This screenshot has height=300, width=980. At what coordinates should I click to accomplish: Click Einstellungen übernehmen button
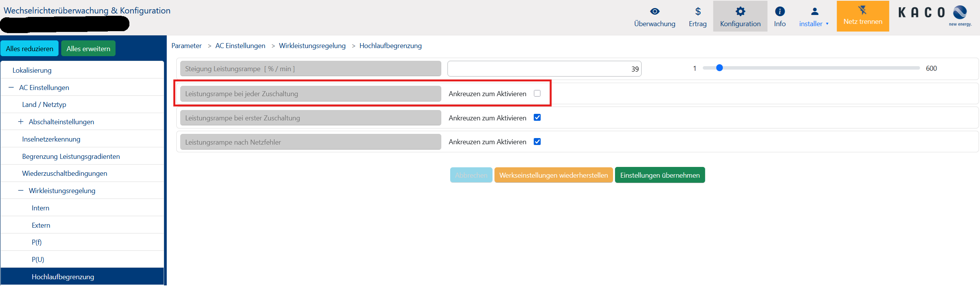coord(660,175)
